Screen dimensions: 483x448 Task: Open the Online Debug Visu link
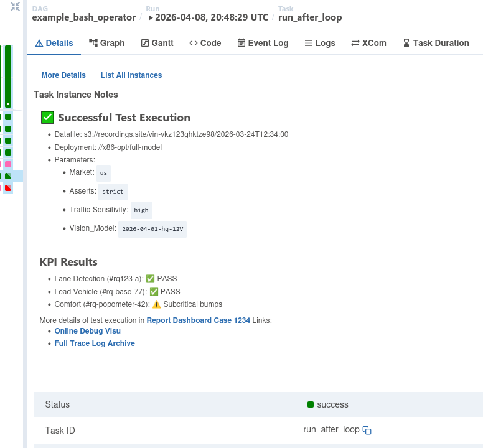coord(88,330)
